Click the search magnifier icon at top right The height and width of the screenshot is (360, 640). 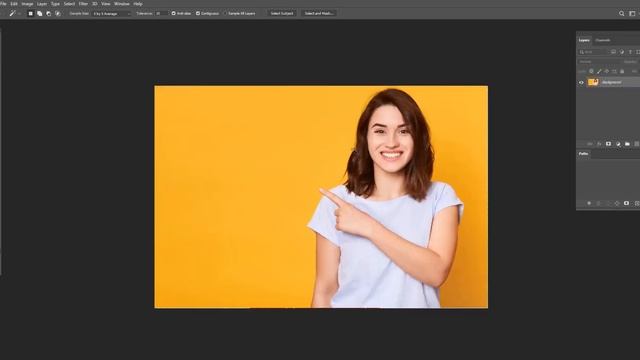click(x=621, y=13)
